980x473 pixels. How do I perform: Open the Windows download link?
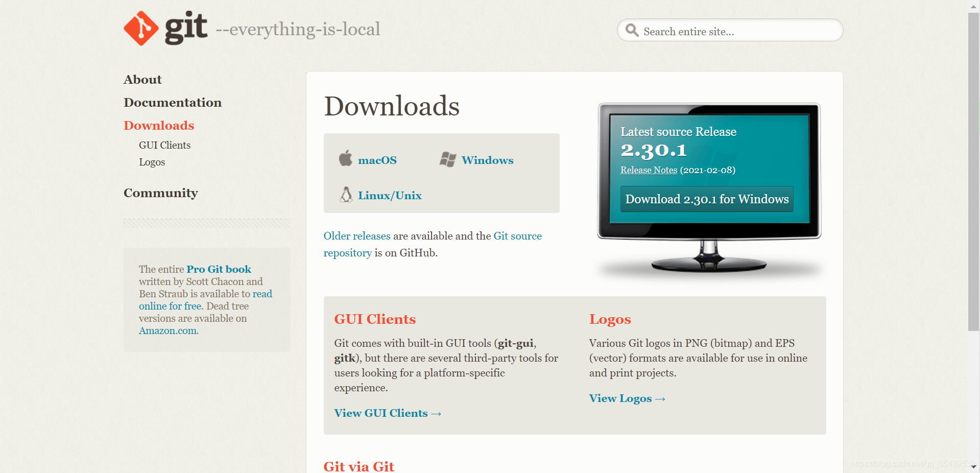(488, 160)
